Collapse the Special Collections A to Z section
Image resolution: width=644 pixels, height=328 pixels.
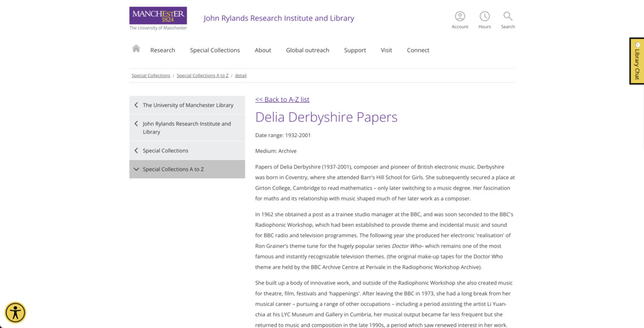136,169
